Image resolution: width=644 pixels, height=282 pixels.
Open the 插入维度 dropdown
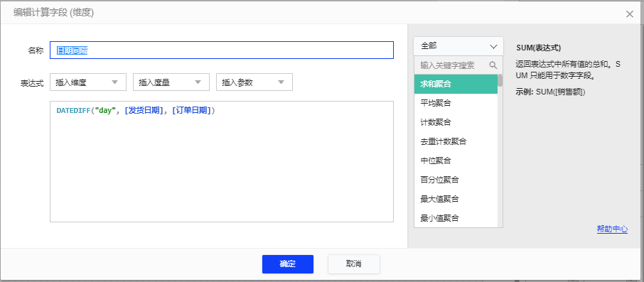point(88,82)
